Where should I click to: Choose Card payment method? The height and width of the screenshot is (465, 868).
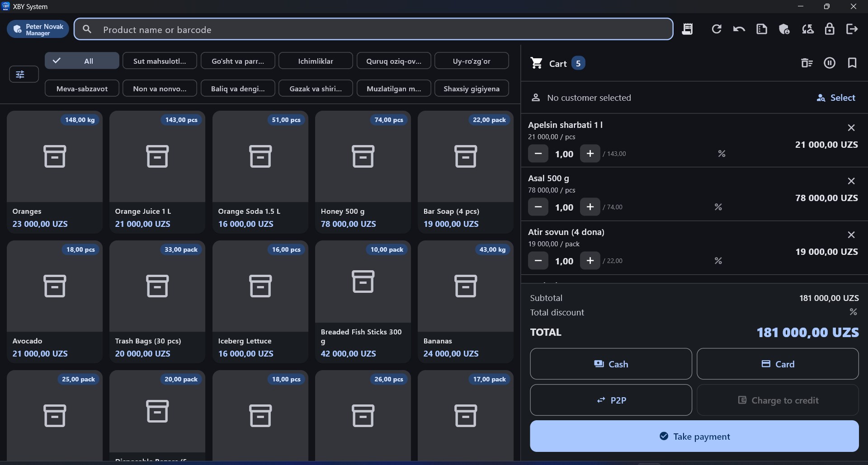[x=778, y=364]
